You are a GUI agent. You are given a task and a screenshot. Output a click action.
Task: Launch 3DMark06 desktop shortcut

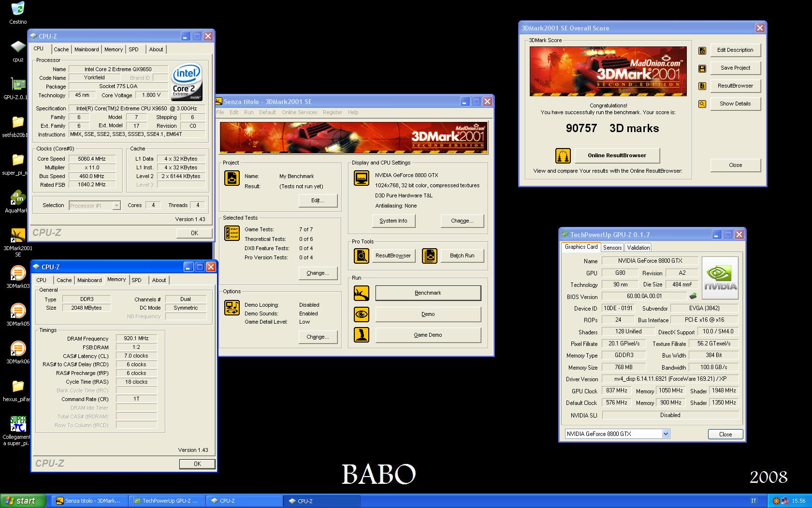pos(18,348)
